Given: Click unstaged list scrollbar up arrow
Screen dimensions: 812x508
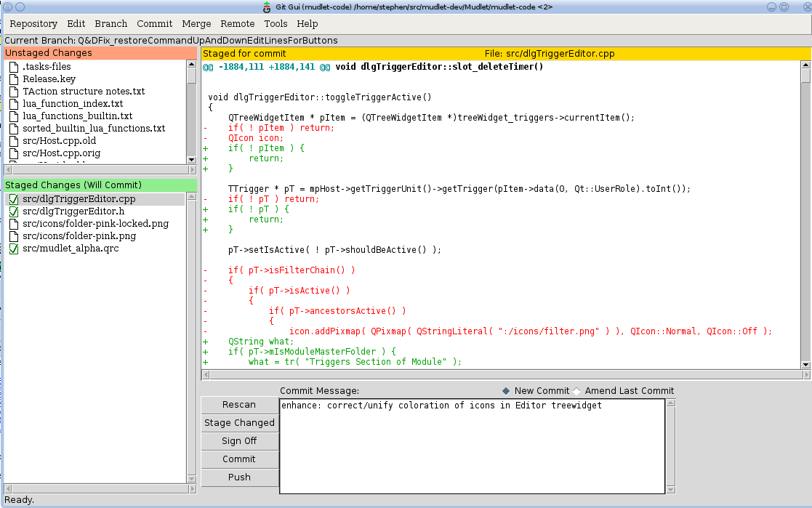Looking at the screenshot, I should [x=192, y=64].
